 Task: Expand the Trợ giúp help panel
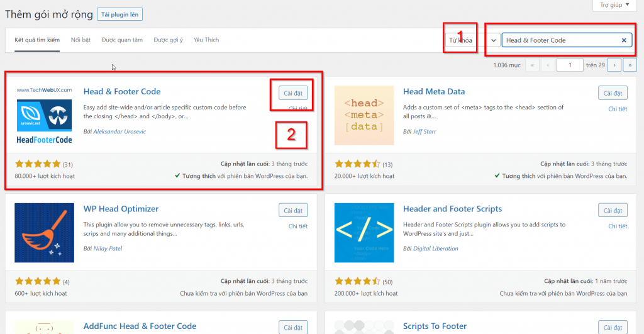[614, 5]
